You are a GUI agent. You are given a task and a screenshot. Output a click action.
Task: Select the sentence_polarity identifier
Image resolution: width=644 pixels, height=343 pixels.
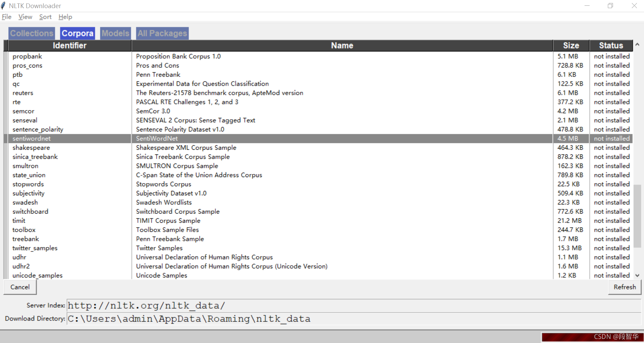(x=38, y=129)
